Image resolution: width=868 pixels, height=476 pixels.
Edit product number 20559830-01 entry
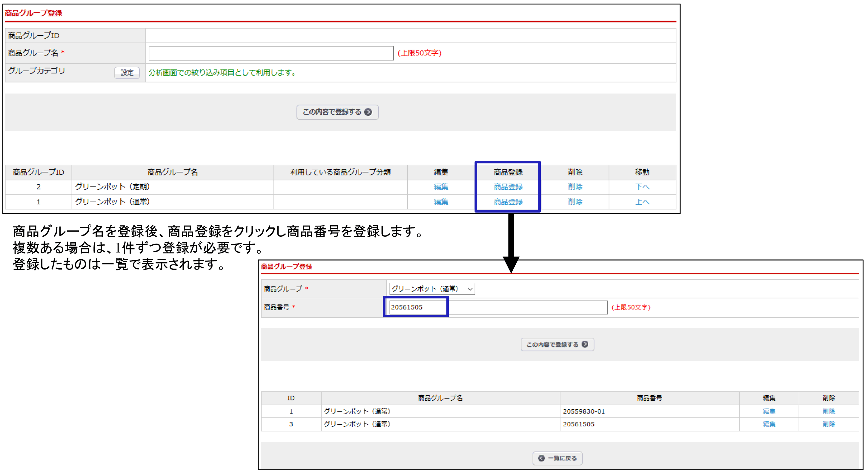(769, 411)
